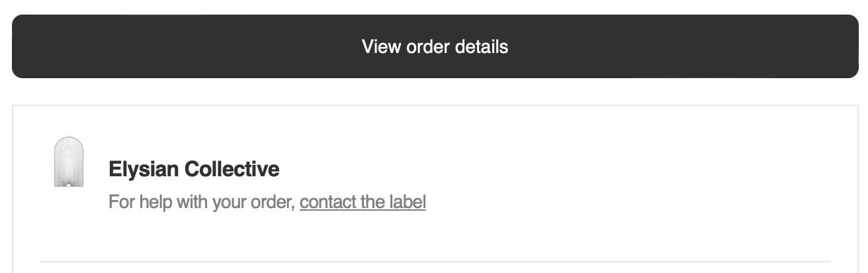
Task: Click the arch-shaped label thumbnail image
Action: pos(69,162)
